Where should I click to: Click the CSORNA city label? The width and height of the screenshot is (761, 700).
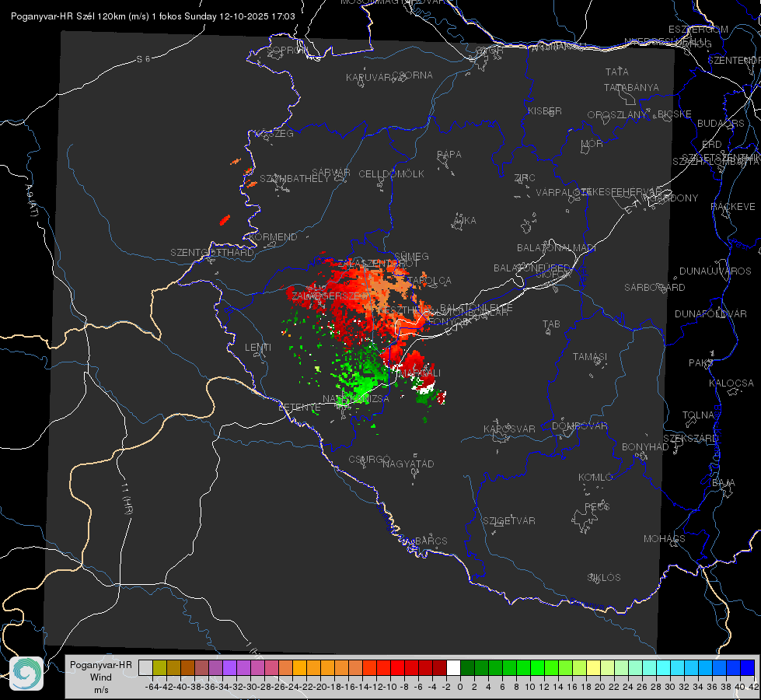413,75
